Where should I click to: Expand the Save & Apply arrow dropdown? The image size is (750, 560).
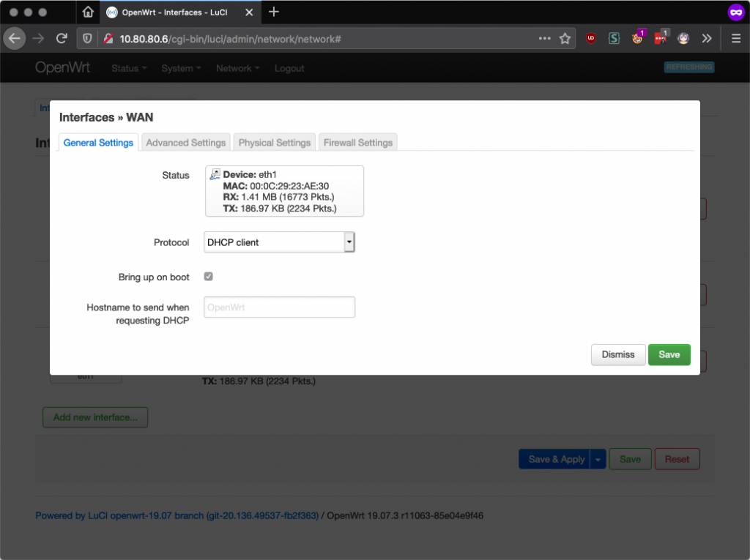[598, 459]
